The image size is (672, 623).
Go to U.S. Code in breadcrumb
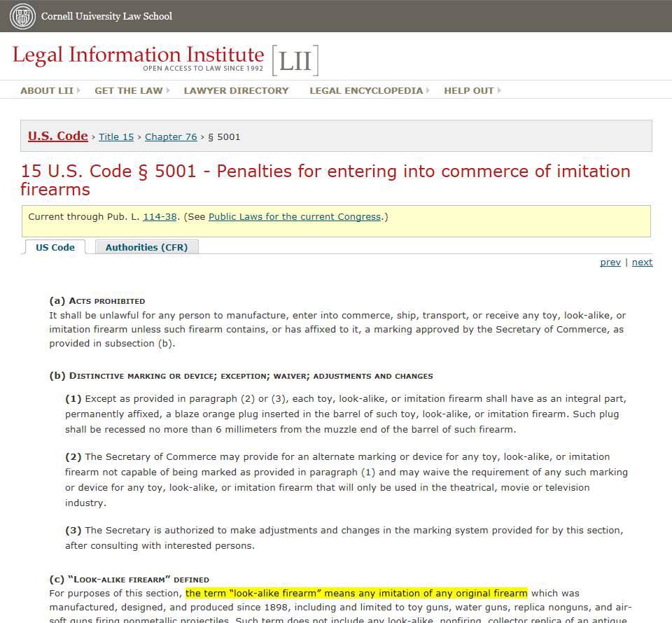pos(57,136)
